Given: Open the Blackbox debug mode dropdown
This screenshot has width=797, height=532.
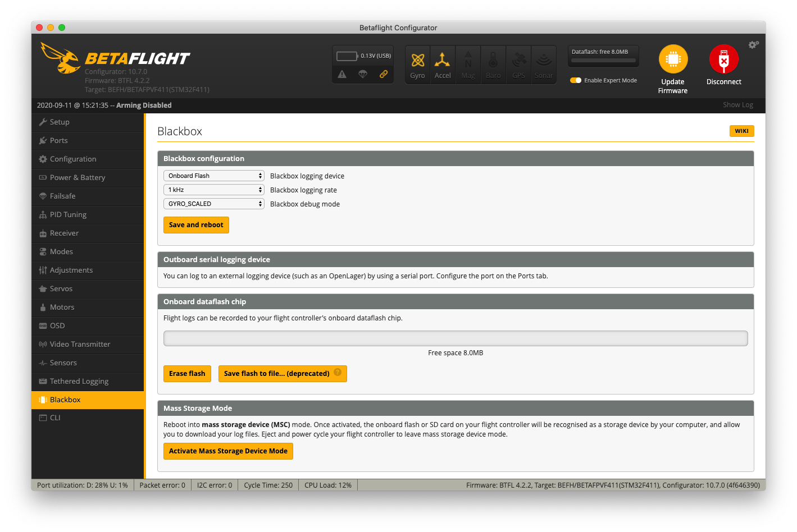Looking at the screenshot, I should point(214,204).
